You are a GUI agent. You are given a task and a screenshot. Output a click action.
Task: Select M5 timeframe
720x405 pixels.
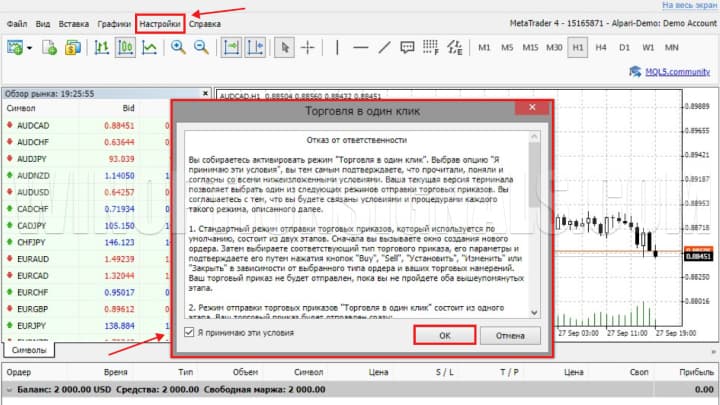(x=507, y=47)
